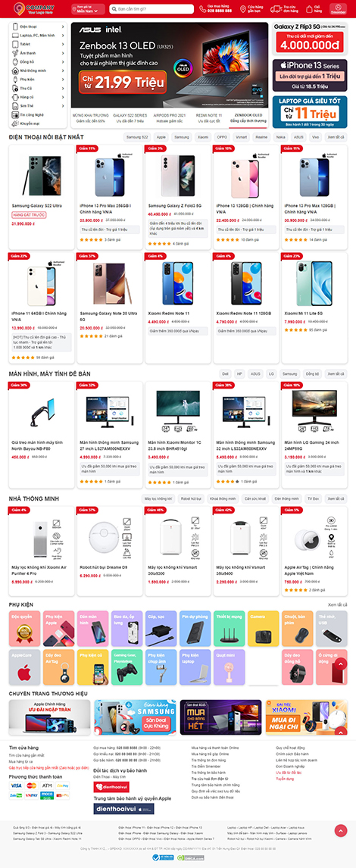Filter phones by Samsung S22 tag

tap(137, 137)
